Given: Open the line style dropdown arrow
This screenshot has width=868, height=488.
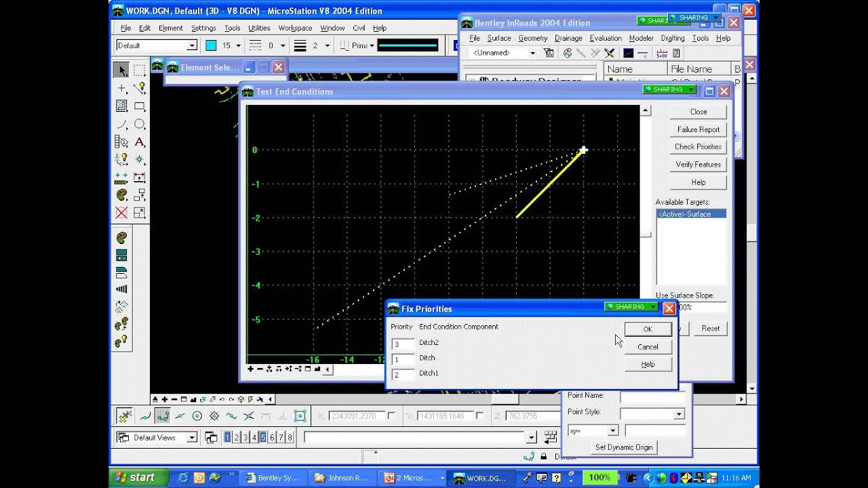Looking at the screenshot, I should 283,45.
